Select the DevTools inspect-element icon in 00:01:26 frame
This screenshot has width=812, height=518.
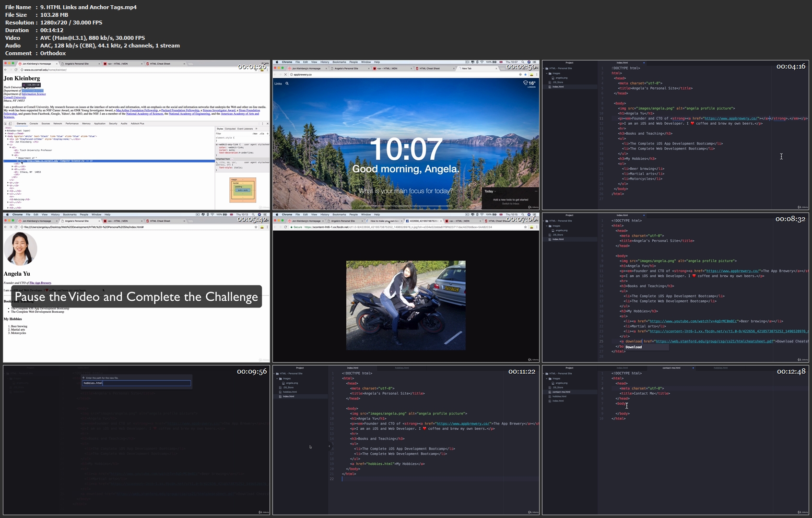(6, 124)
